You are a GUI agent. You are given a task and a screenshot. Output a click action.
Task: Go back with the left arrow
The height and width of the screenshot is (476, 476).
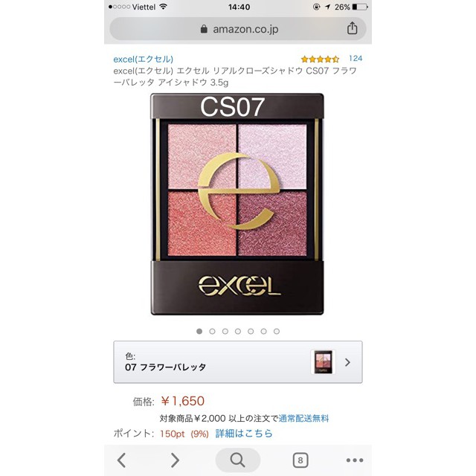(121, 460)
